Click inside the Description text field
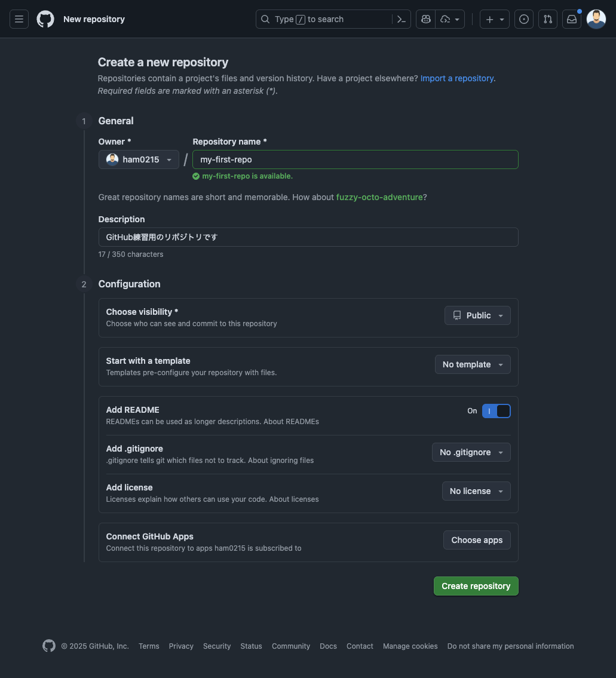 308,237
